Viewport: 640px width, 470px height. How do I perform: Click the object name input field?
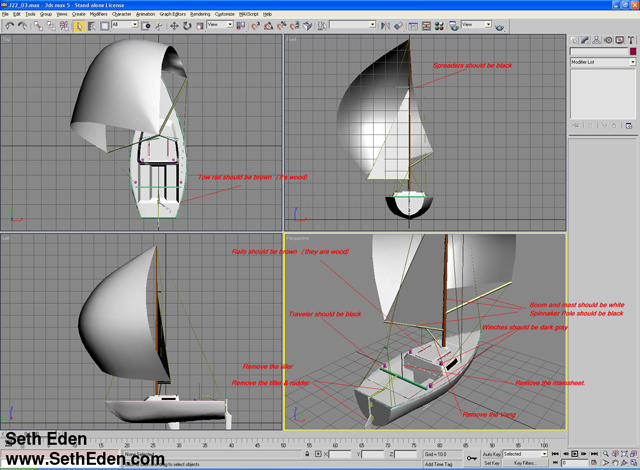[x=597, y=51]
